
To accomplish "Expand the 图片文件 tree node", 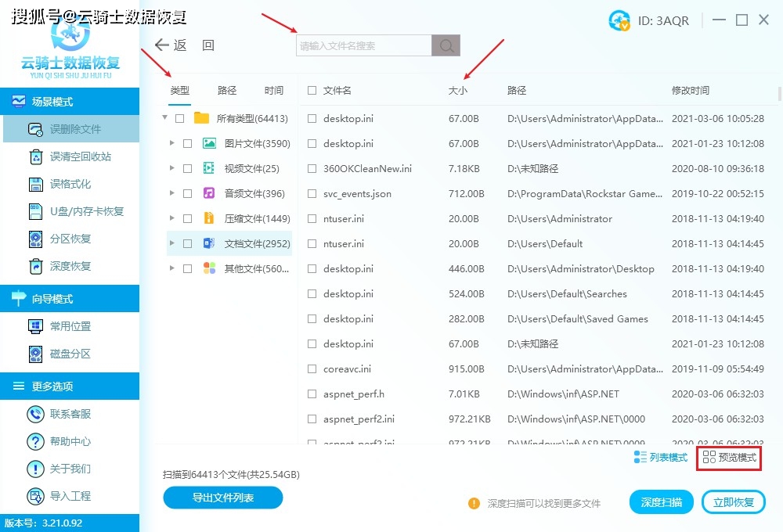I will point(174,142).
